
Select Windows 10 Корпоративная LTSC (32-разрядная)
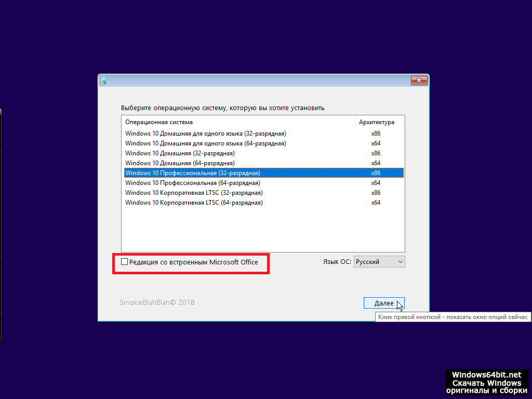[x=194, y=193]
